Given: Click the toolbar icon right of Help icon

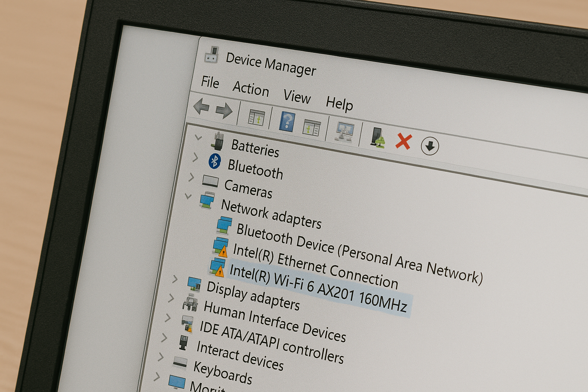Looking at the screenshot, I should pyautogui.click(x=311, y=127).
